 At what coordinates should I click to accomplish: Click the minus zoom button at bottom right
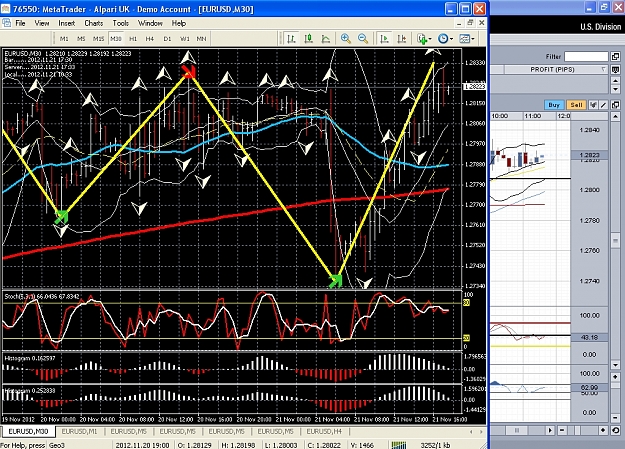point(562,430)
